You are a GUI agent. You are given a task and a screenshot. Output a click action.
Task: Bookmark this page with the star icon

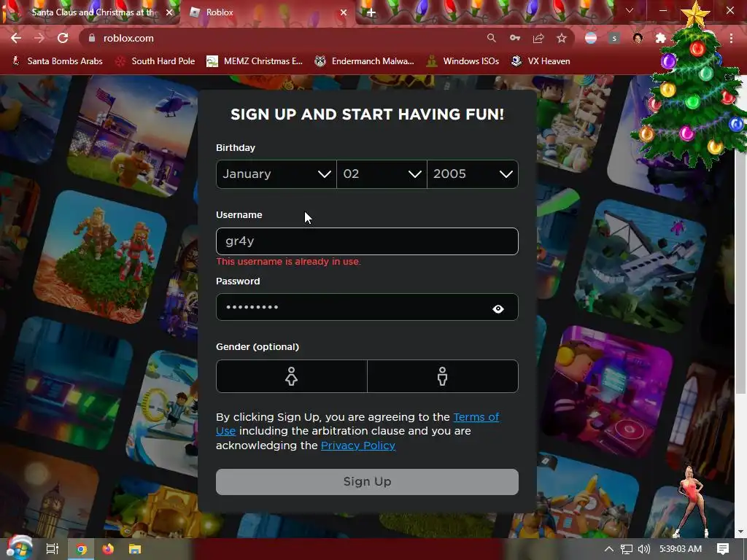click(562, 38)
